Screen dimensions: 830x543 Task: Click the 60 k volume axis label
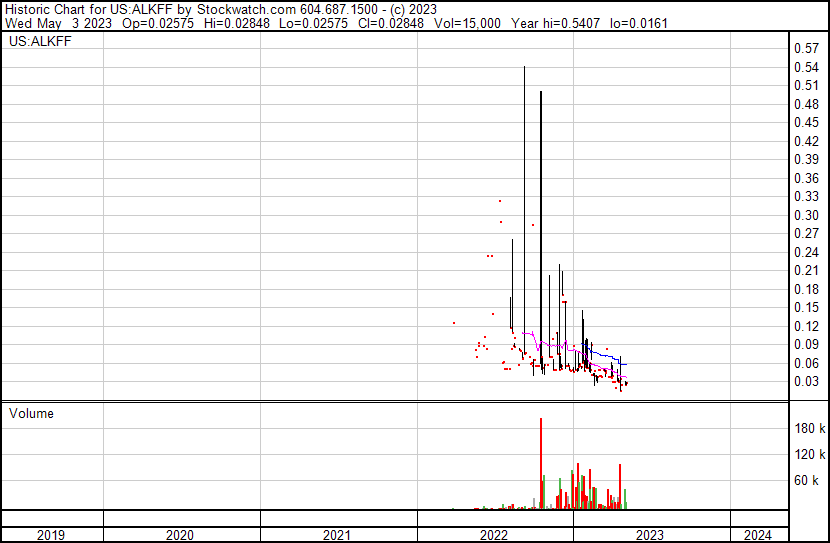pyautogui.click(x=808, y=480)
